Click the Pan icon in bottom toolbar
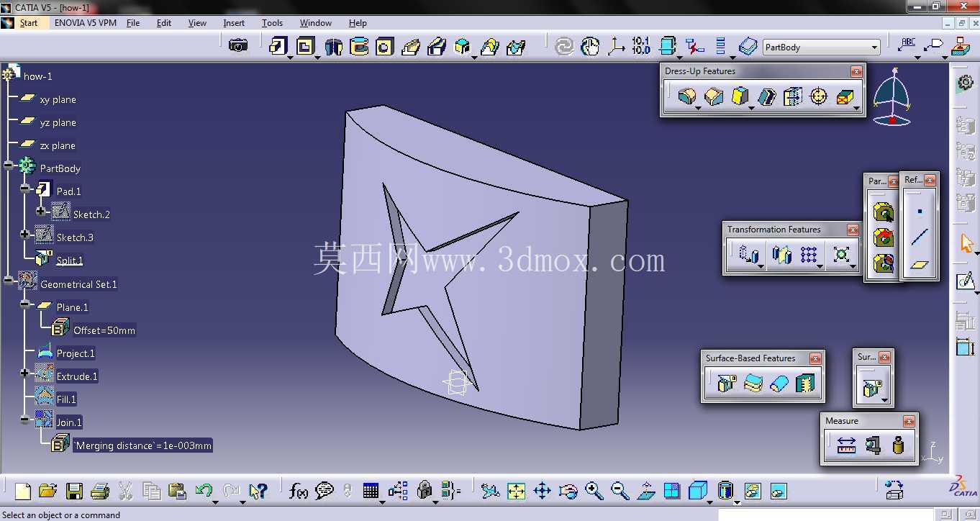Image resolution: width=980 pixels, height=521 pixels. click(x=543, y=491)
